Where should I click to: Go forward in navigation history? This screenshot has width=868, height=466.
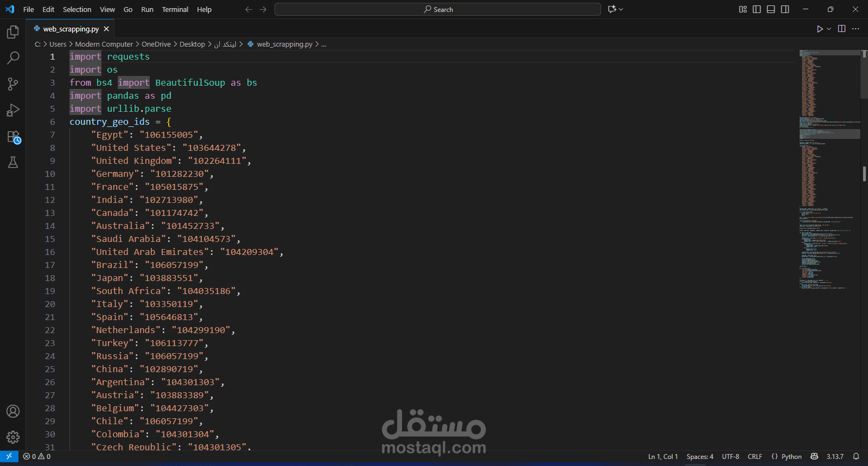click(x=263, y=9)
